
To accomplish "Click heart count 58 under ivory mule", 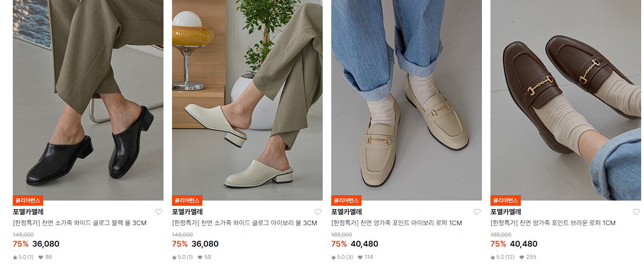I will [x=204, y=257].
